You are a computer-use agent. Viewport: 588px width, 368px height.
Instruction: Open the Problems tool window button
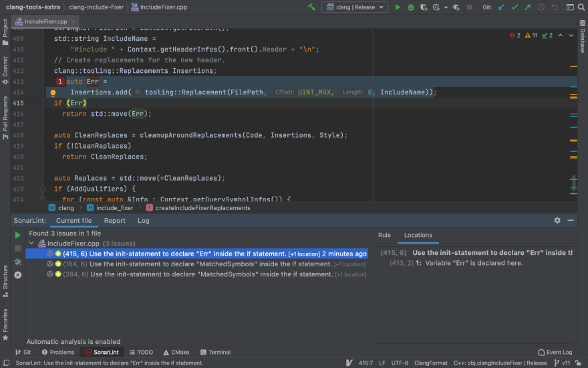(x=58, y=352)
